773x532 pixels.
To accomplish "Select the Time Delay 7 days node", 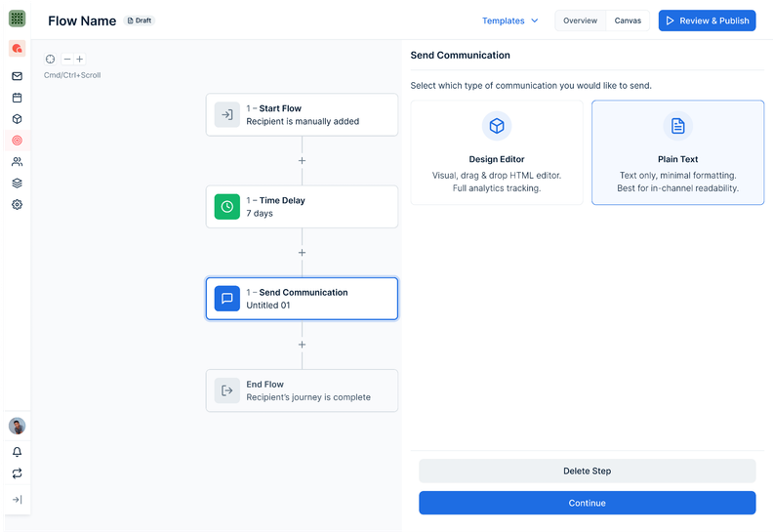I will tap(302, 207).
